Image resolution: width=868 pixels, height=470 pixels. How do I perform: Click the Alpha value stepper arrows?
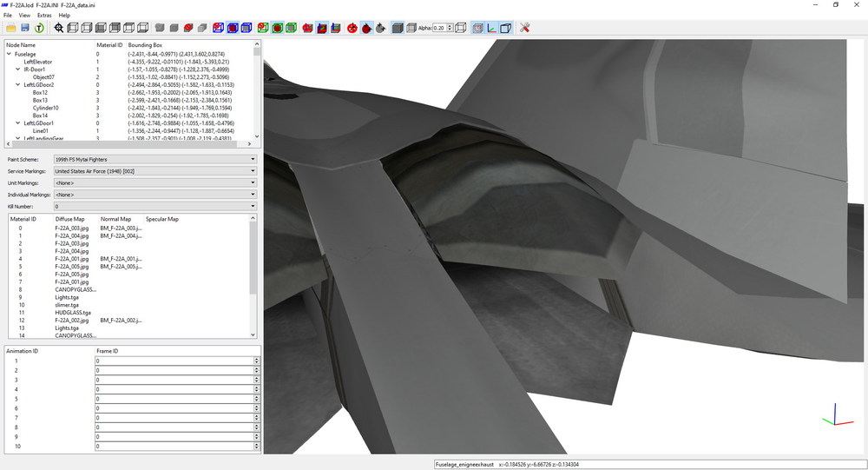coord(450,28)
